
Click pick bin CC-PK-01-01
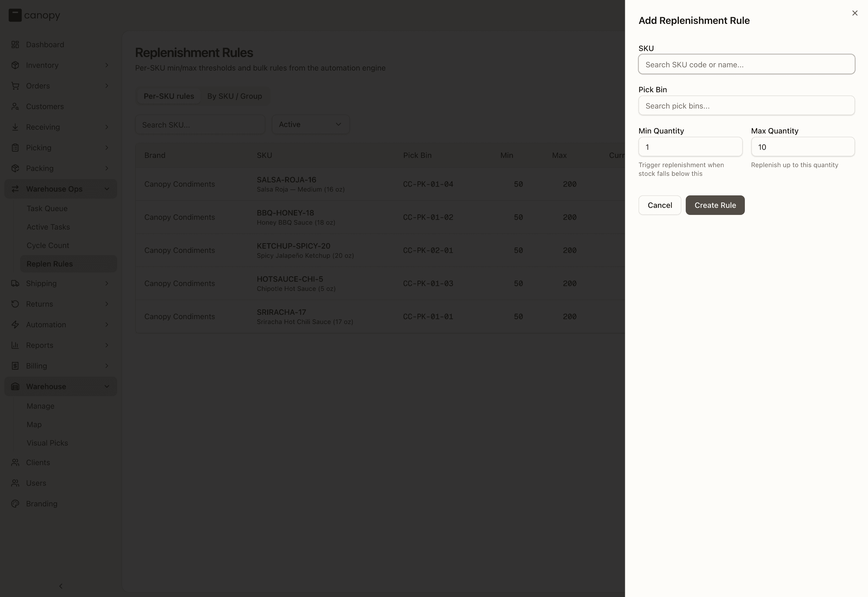(428, 316)
